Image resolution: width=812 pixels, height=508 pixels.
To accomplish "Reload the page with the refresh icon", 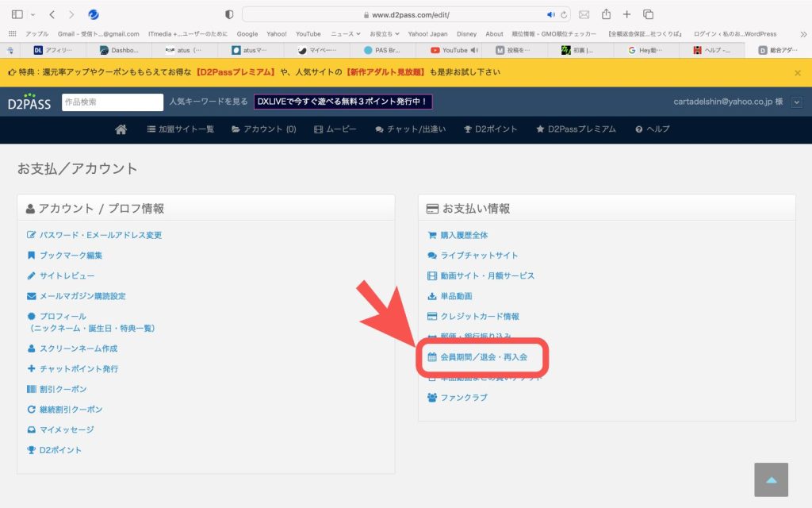I will [x=564, y=14].
